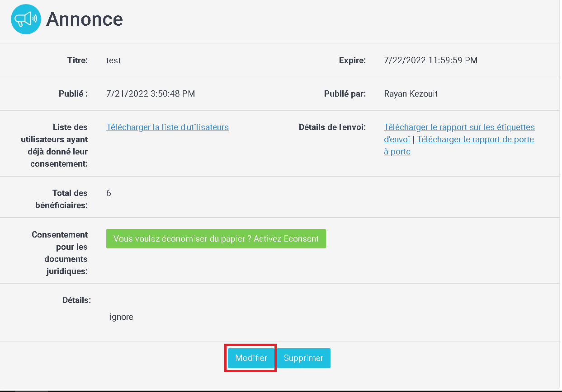562x392 pixels.
Task: Click the Titre: label
Action: click(x=78, y=60)
